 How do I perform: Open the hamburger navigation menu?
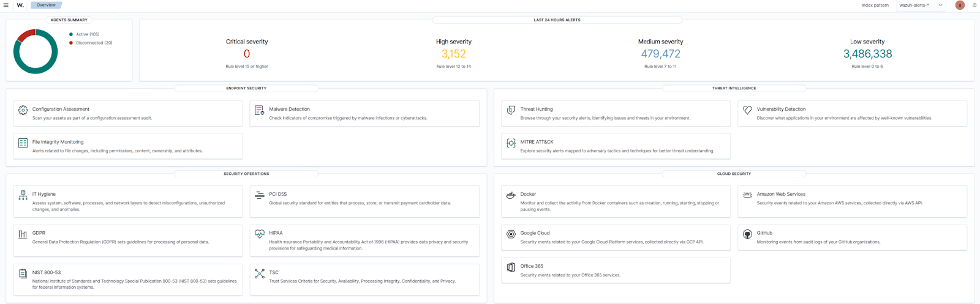(6, 5)
